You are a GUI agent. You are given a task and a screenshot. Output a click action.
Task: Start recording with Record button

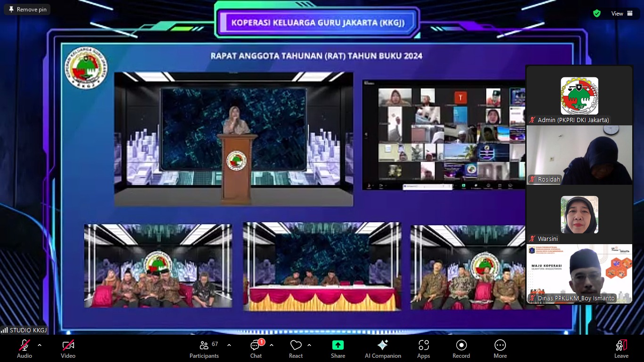[x=461, y=349]
